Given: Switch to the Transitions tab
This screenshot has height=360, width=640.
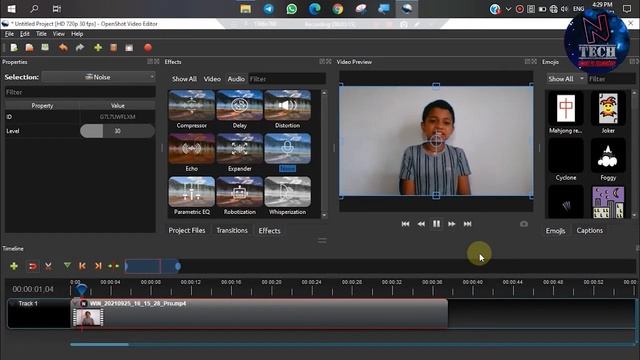Looking at the screenshot, I should coord(232,230).
